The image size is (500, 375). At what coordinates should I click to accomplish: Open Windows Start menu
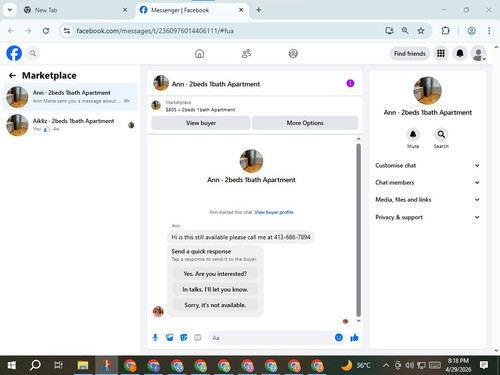pyautogui.click(x=12, y=366)
